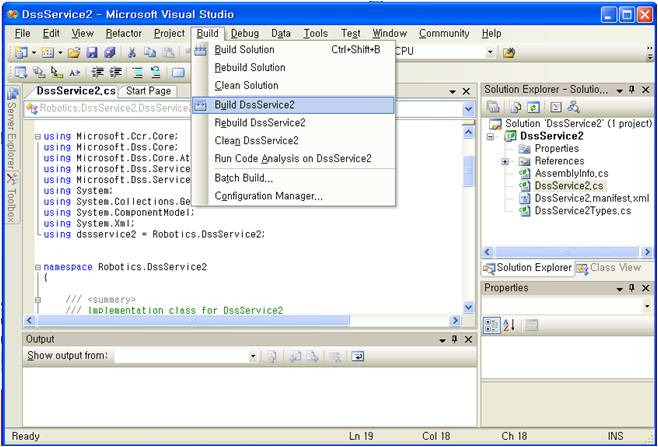Select DssService2Types.cs in Solution Explorer
The height and width of the screenshot is (447, 658).
coord(582,211)
